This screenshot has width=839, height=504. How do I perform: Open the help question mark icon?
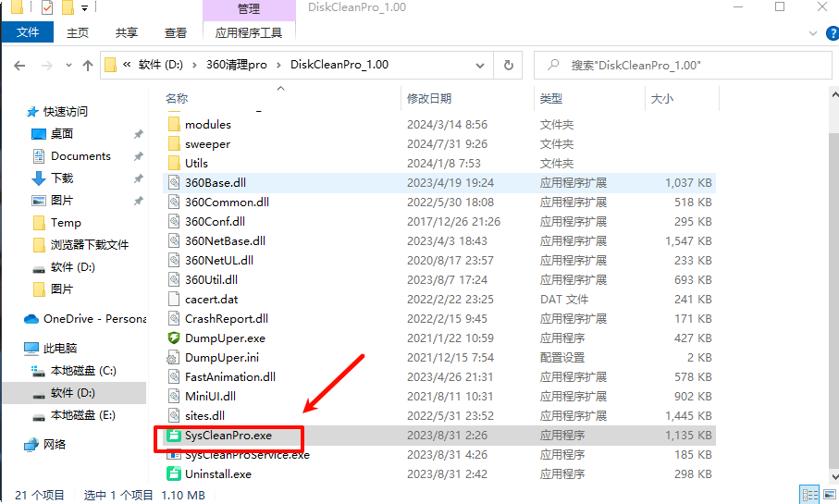click(x=832, y=33)
